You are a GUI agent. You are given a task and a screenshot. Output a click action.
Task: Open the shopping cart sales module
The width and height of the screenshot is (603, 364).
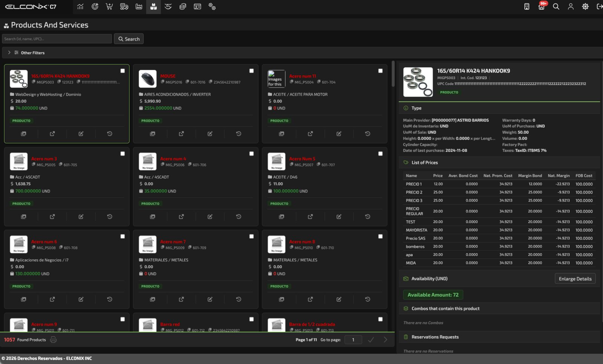(x=109, y=6)
